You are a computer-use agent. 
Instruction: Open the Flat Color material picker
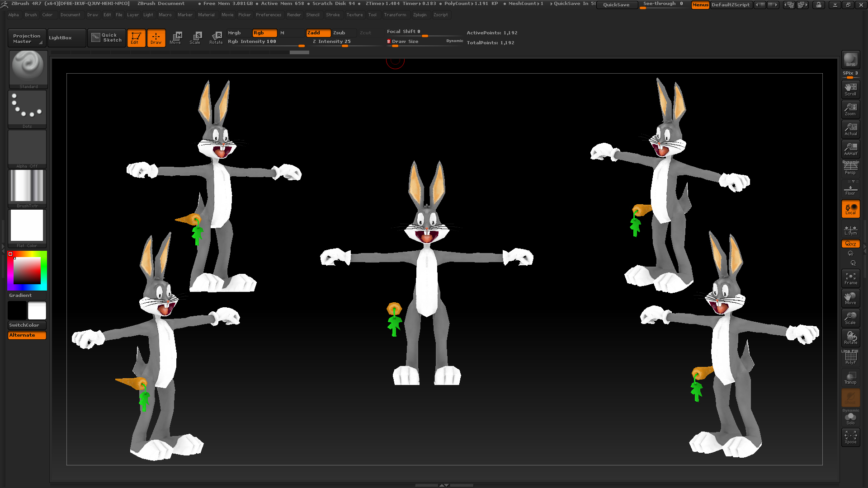pyautogui.click(x=27, y=229)
